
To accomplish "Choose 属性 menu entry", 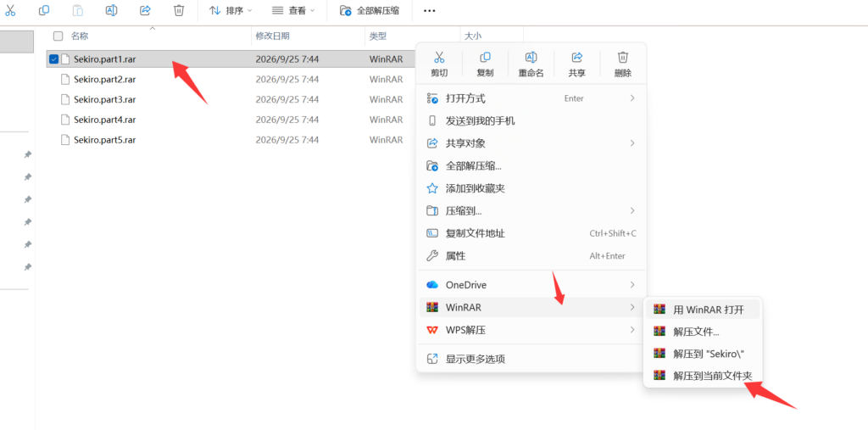I will 531,256.
